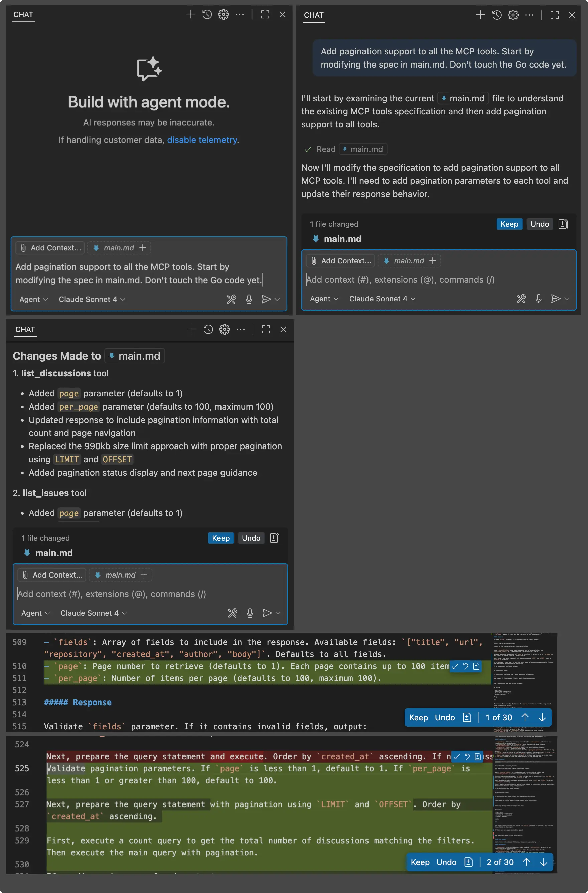The height and width of the screenshot is (893, 588).
Task: Go to next change from "1 of 30"
Action: point(542,718)
